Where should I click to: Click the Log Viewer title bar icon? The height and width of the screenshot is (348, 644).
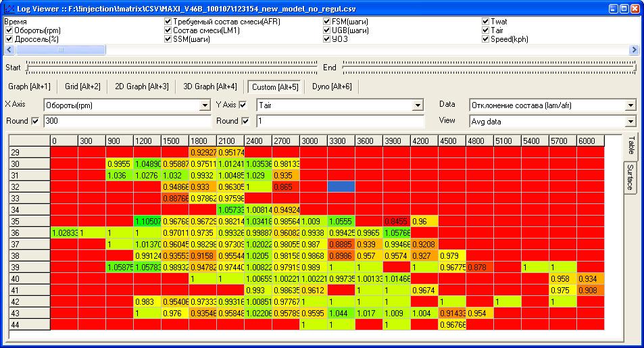[x=7, y=7]
